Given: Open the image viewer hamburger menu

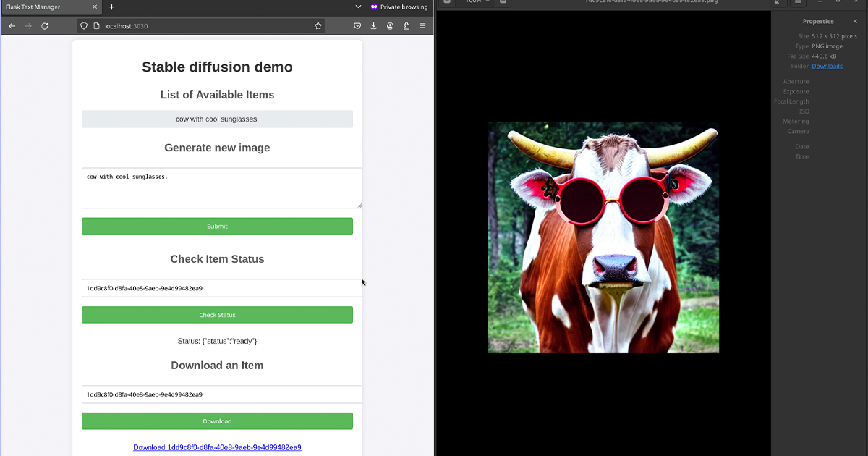Looking at the screenshot, I should pos(798,3).
